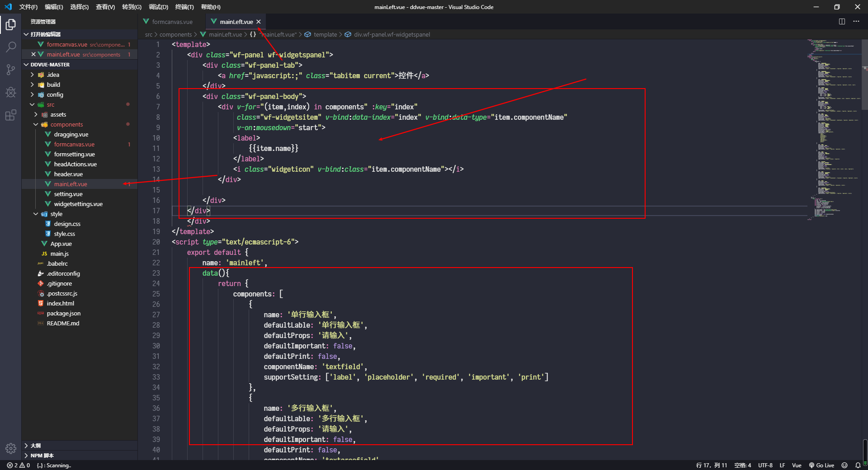
Task: Open the editor More Actions ellipsis
Action: click(x=856, y=21)
